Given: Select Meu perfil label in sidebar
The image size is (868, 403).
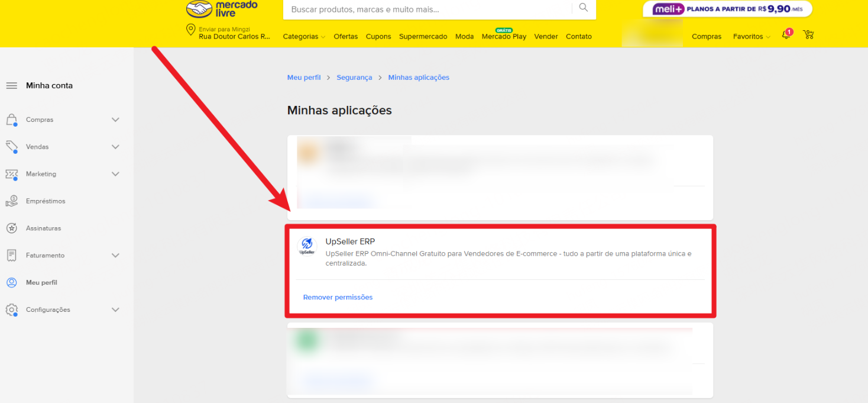Looking at the screenshot, I should (x=41, y=283).
